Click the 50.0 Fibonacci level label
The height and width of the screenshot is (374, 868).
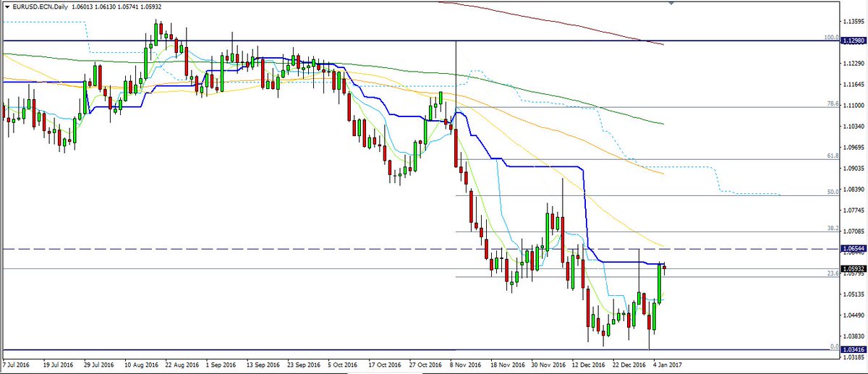pos(832,192)
